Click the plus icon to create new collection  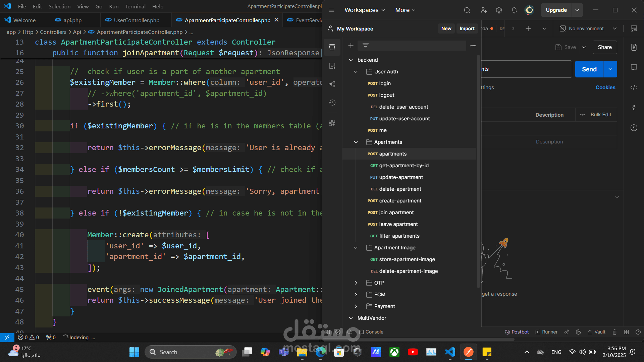pyautogui.click(x=351, y=46)
